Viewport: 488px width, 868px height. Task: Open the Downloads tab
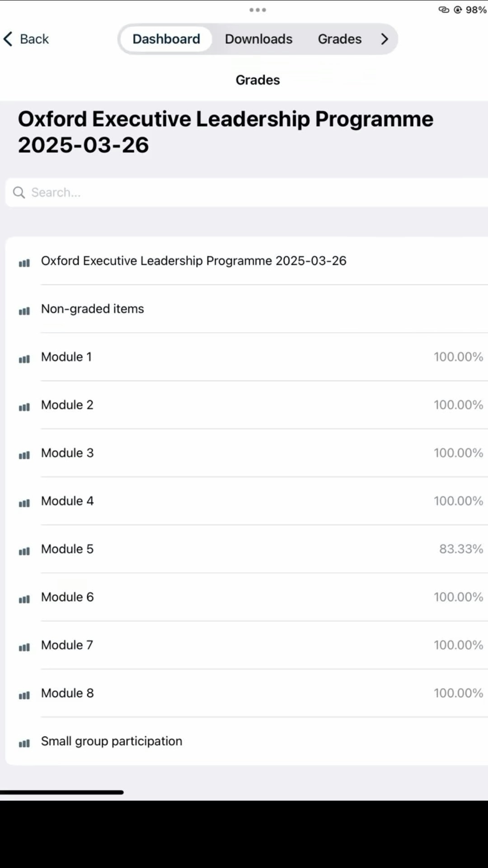[258, 39]
